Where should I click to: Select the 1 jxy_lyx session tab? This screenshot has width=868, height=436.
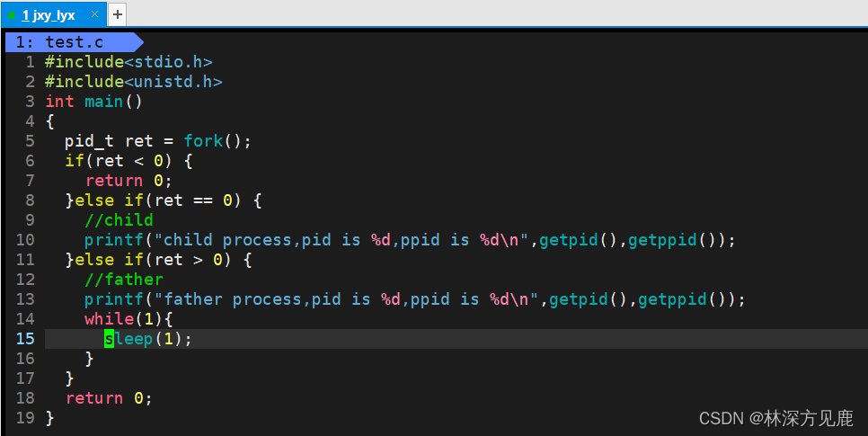53,15
